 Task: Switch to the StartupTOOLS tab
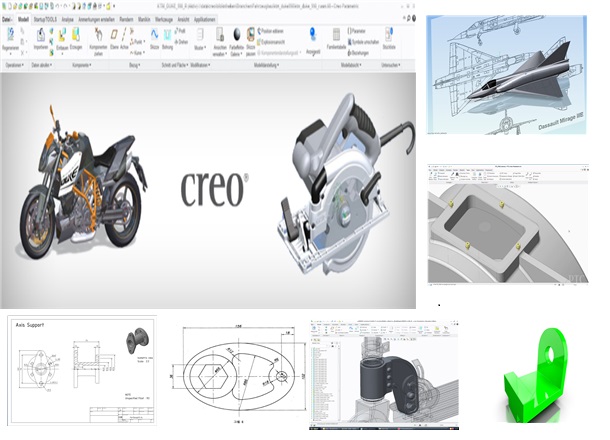[45, 19]
